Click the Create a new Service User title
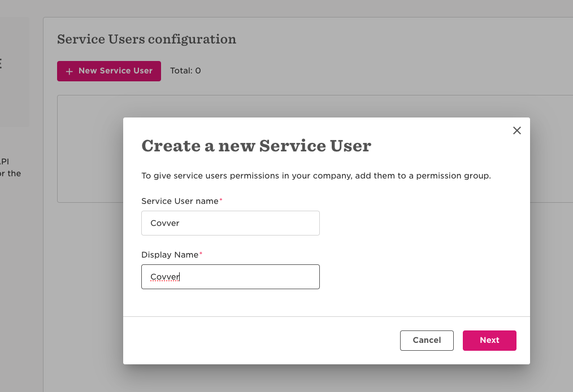The image size is (573, 392). (x=256, y=146)
